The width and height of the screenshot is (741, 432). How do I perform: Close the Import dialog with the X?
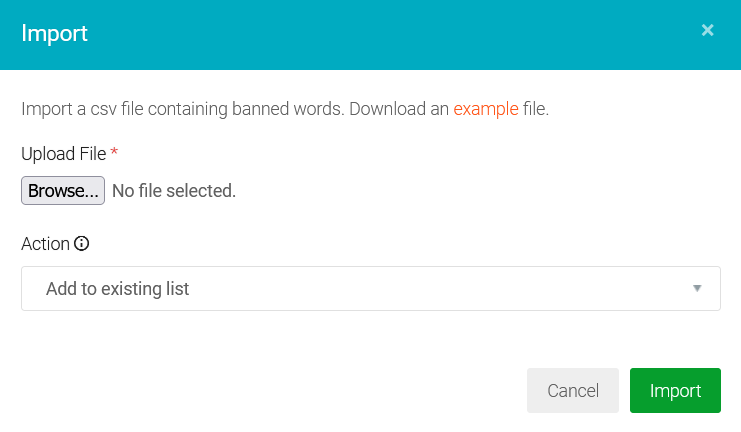707,31
